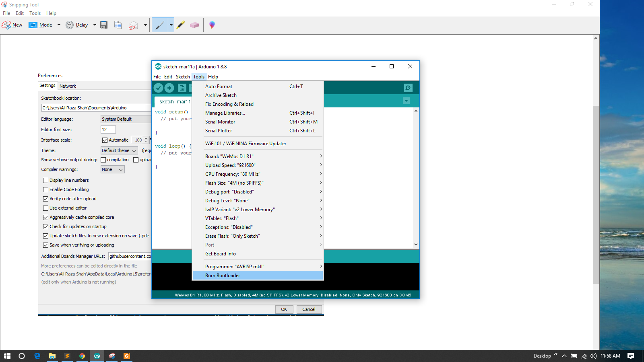Click the Sketchbook location field

pos(96,108)
